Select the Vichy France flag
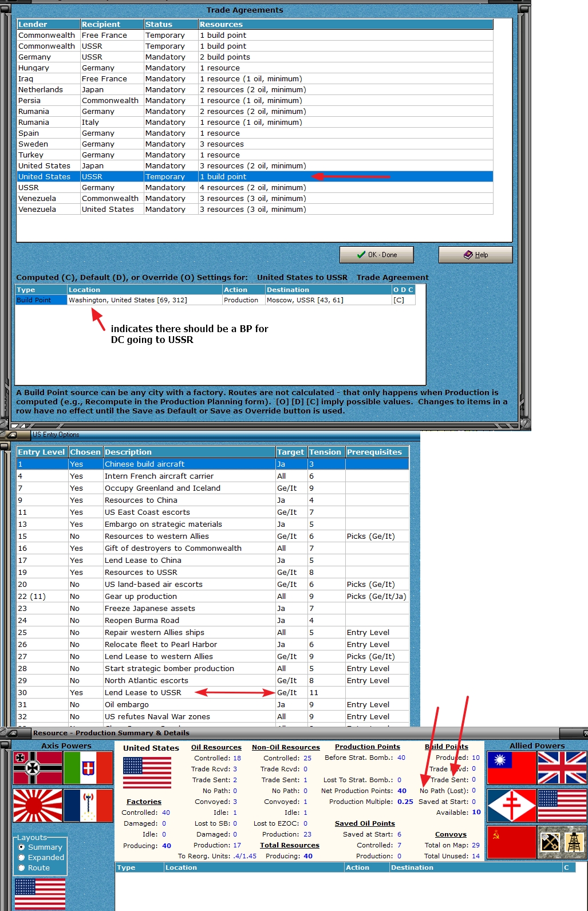 pyautogui.click(x=88, y=805)
